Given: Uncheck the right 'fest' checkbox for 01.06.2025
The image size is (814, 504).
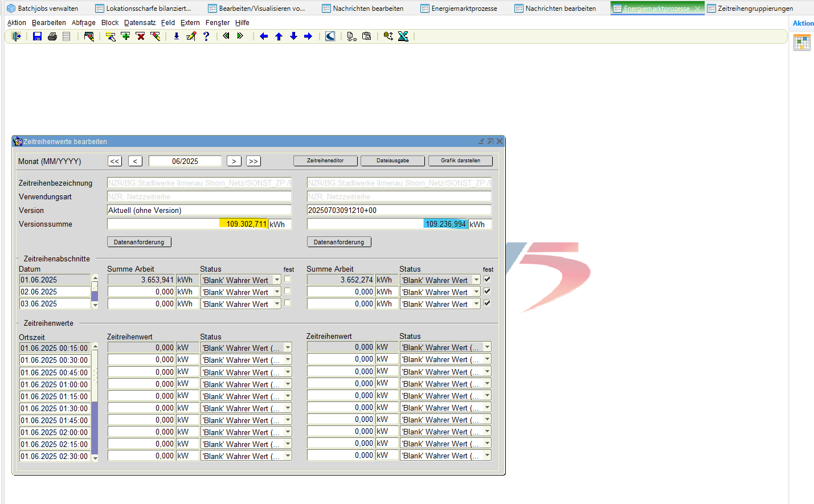Looking at the screenshot, I should pos(487,279).
